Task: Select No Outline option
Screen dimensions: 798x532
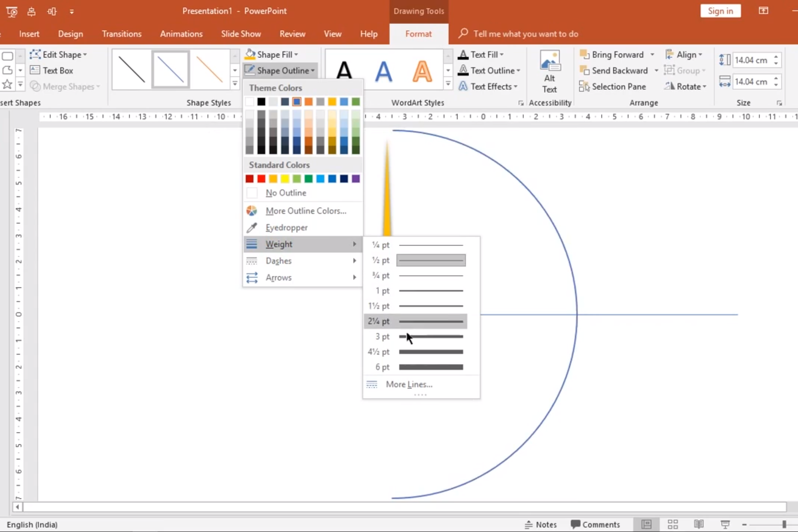Action: pyautogui.click(x=286, y=193)
